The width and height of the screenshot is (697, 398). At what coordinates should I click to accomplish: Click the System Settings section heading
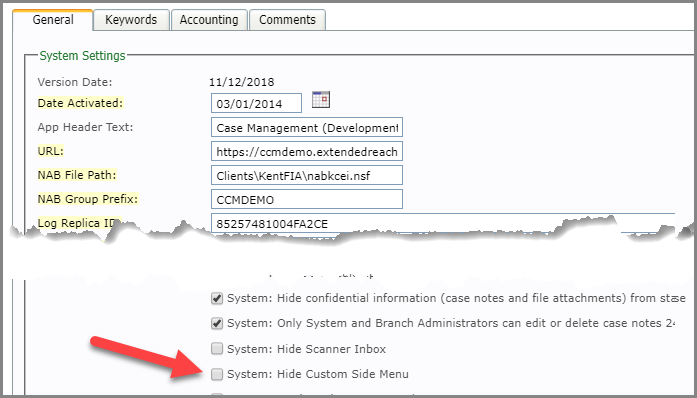[83, 56]
